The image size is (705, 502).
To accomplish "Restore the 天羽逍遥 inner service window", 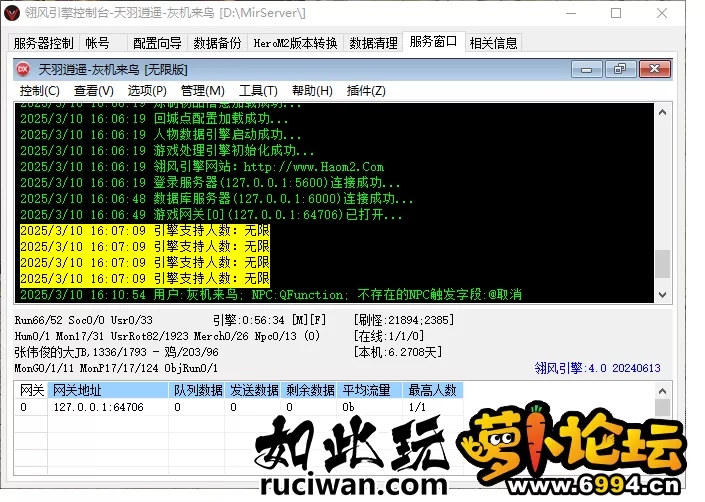I will (x=620, y=69).
